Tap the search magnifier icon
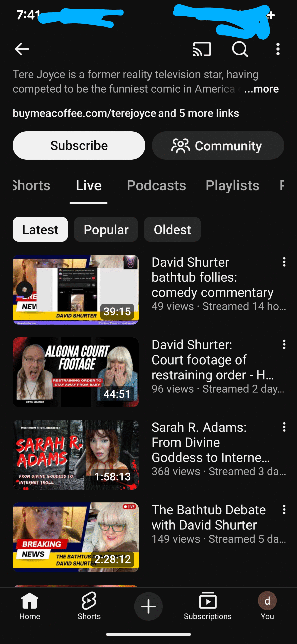Image resolution: width=297 pixels, height=644 pixels. (240, 49)
